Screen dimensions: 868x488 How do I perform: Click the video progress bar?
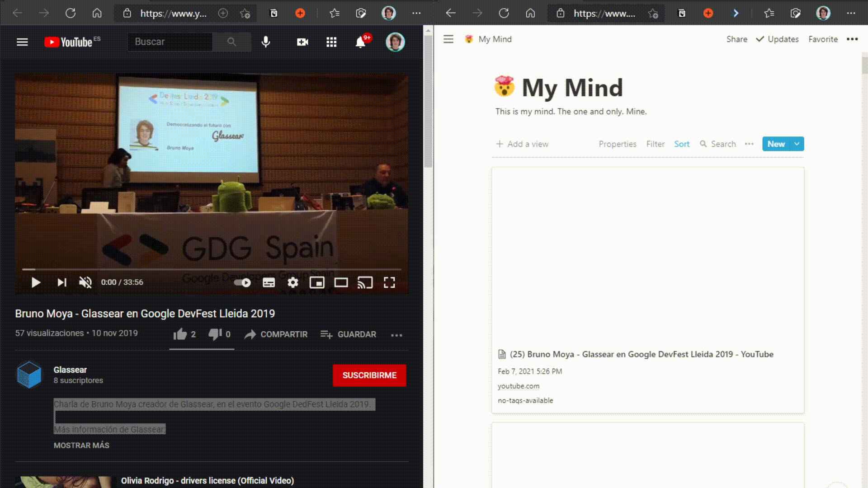tap(212, 269)
